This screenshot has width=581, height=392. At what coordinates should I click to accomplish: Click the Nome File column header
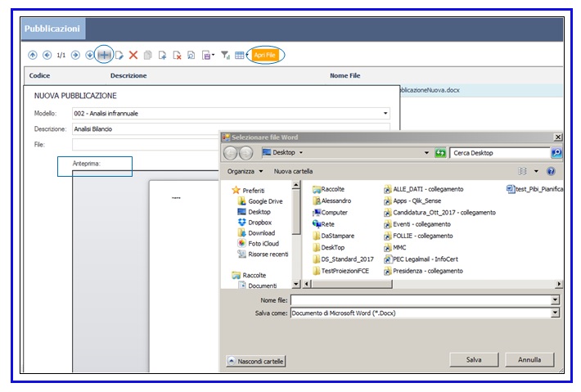coord(345,75)
